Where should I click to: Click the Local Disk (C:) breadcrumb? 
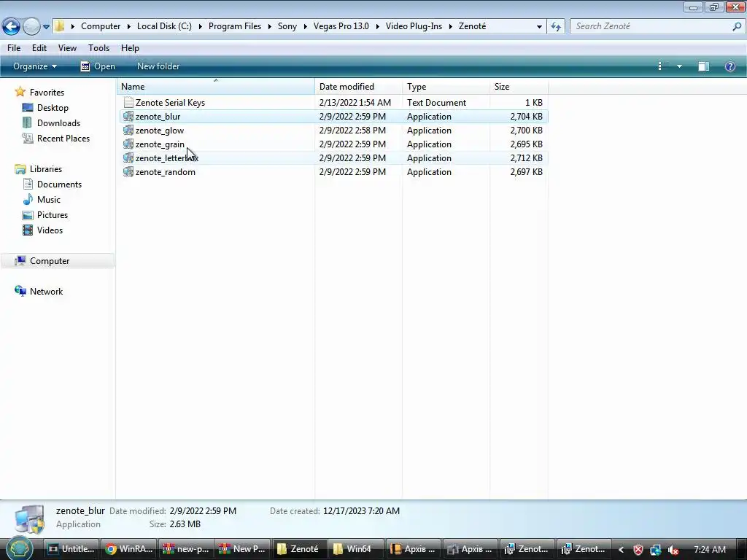(x=164, y=26)
